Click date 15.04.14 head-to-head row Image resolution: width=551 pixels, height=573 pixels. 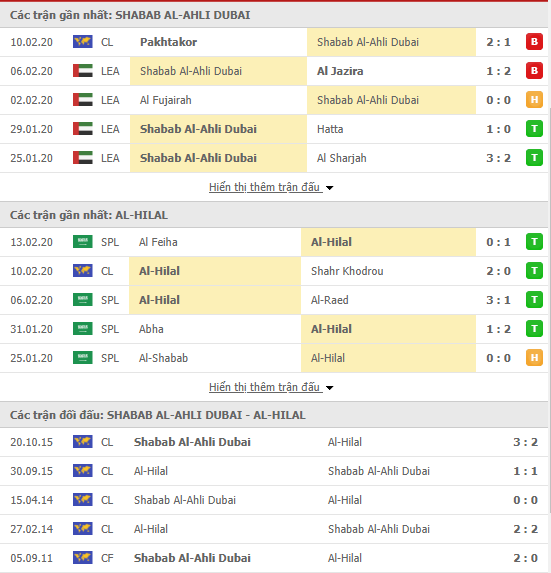[31, 500]
